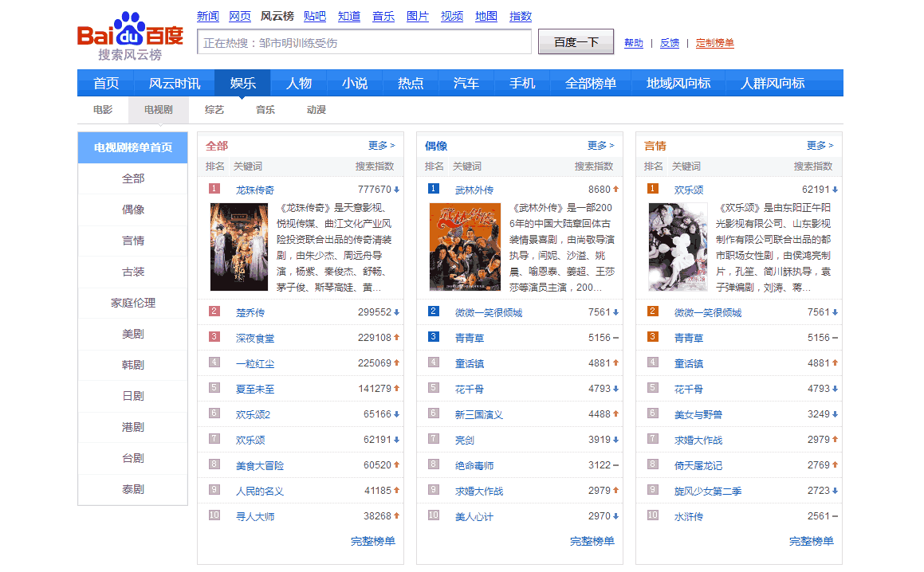
Task: Open the 帮助 help link
Action: (633, 42)
